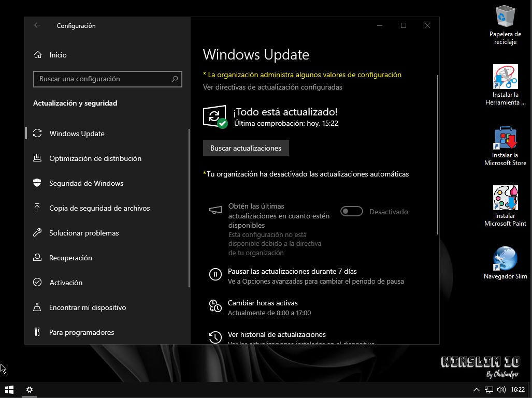This screenshot has height=398, width=532.
Task: Select Papelera de reciclaje desktop icon
Action: tap(505, 25)
